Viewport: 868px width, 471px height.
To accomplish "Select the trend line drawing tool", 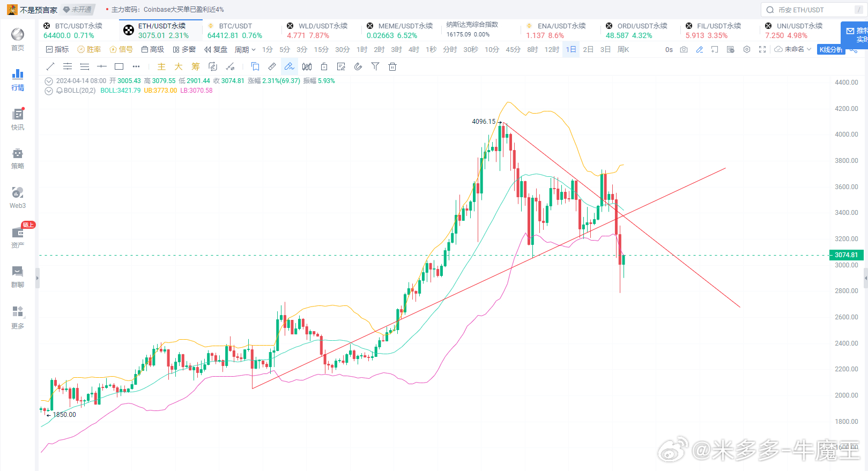I will (x=50, y=66).
